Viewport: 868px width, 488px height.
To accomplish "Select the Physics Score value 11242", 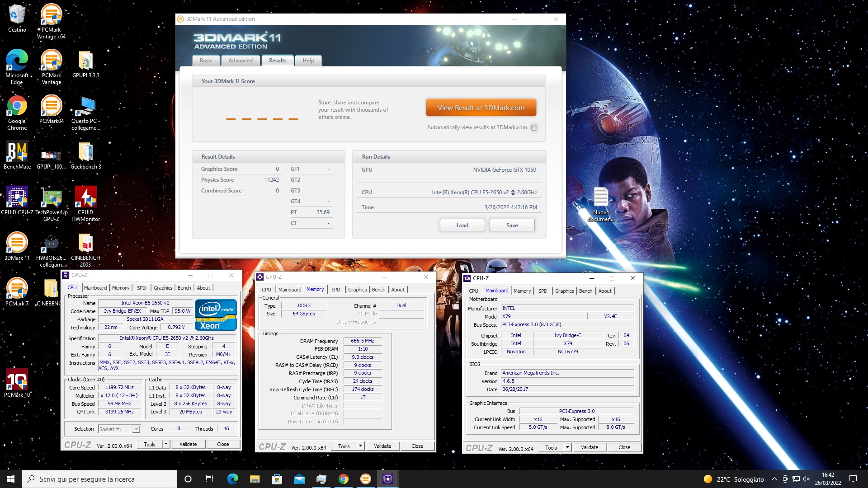I will [x=272, y=179].
